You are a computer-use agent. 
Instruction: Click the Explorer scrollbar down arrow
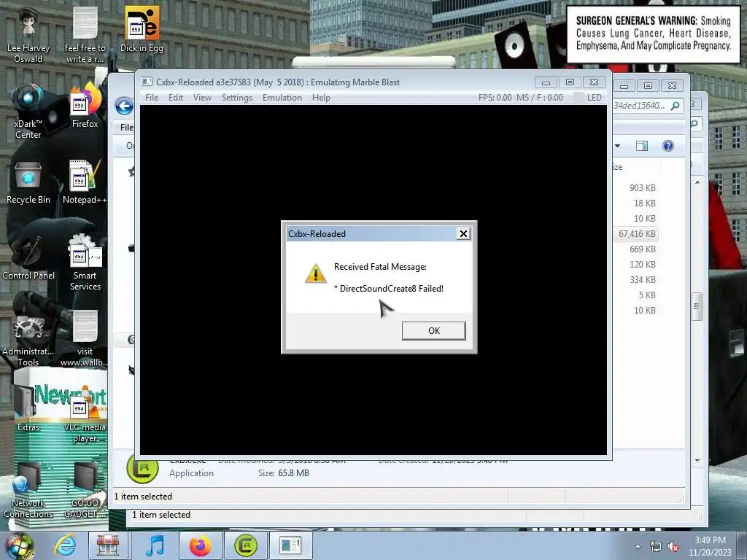tap(697, 461)
